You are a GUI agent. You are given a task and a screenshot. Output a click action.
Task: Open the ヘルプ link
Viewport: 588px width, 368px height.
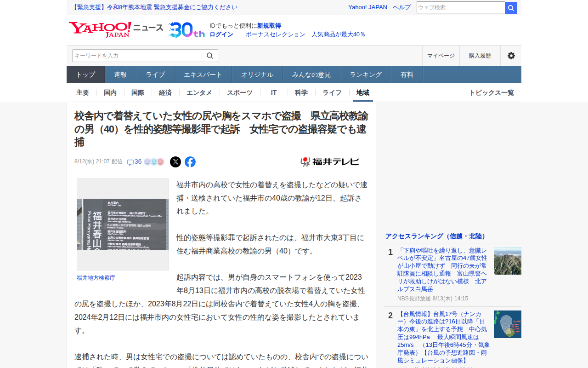(401, 7)
